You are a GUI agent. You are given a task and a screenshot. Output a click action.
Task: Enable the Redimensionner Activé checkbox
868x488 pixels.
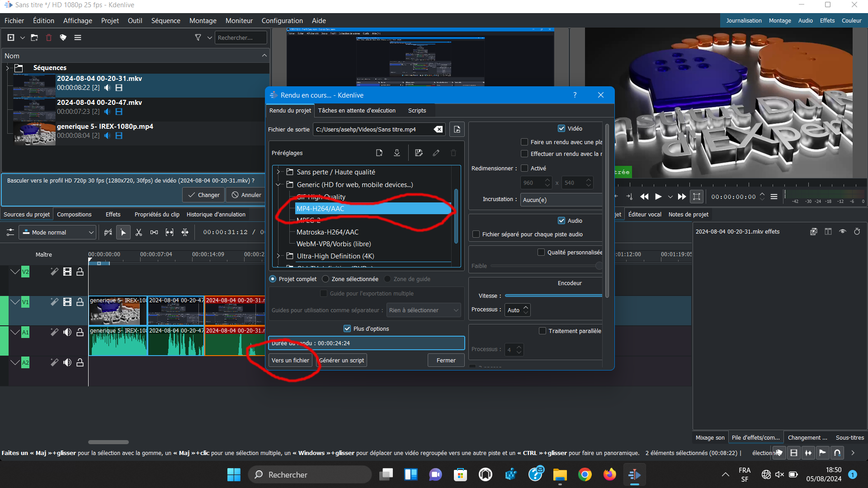(524, 168)
